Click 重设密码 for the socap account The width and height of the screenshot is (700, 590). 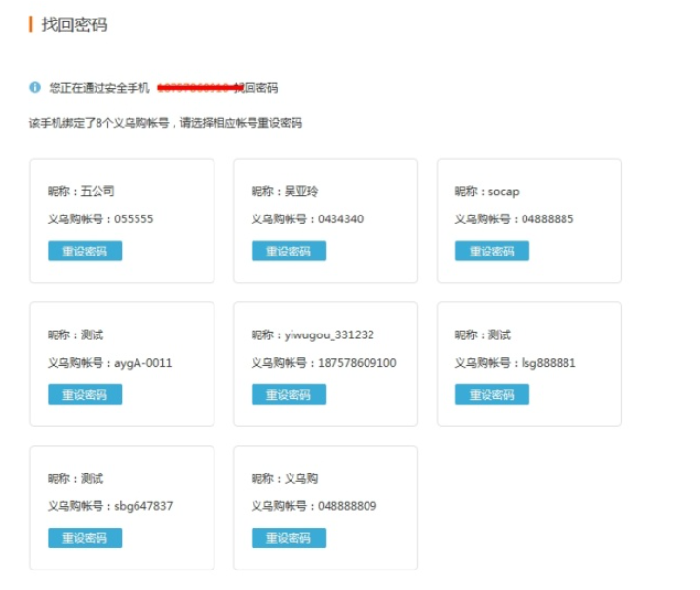(x=491, y=252)
